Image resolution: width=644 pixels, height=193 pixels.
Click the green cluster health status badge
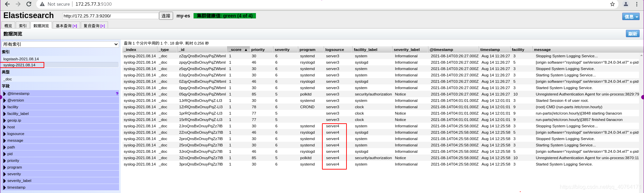click(x=225, y=16)
